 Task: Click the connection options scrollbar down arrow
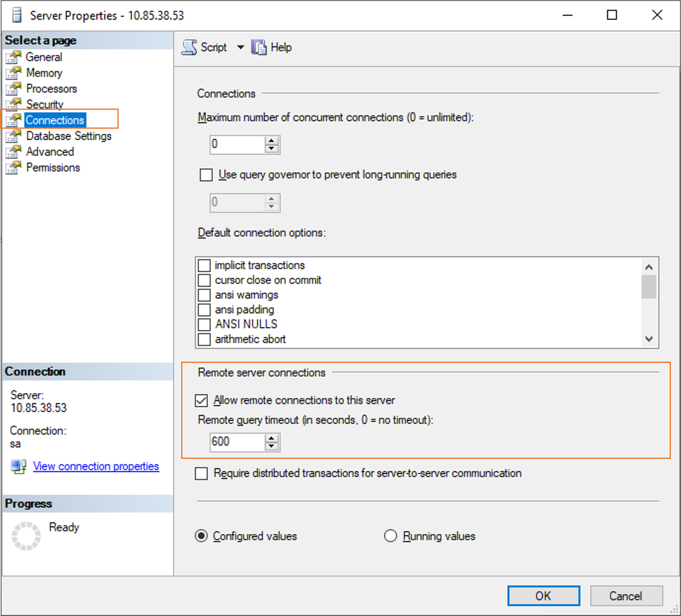tap(649, 339)
